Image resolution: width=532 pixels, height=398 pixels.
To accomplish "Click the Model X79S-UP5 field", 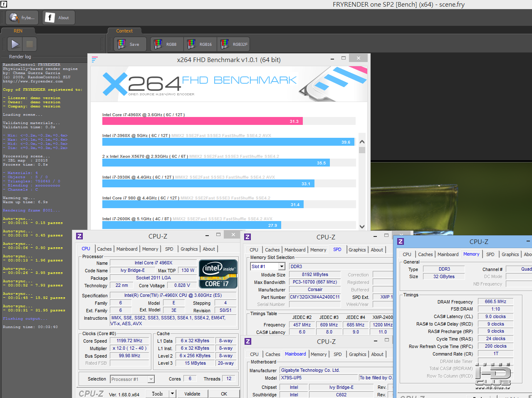I will coord(319,378).
